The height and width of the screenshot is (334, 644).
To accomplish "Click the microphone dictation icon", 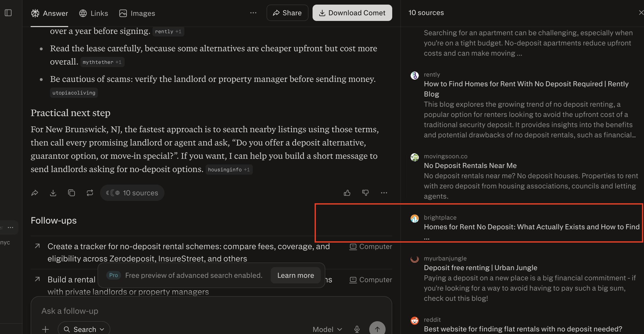I will (x=357, y=329).
